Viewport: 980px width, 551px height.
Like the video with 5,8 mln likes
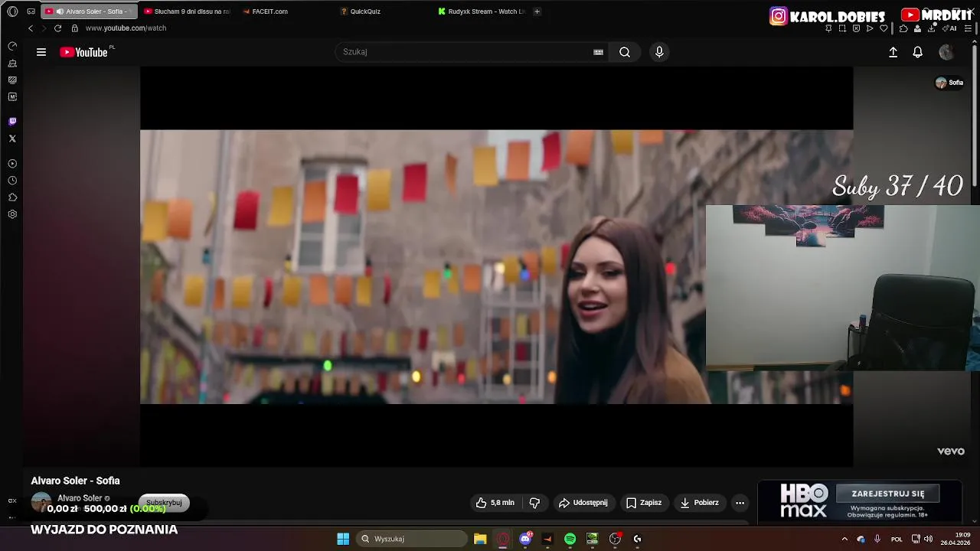(495, 503)
